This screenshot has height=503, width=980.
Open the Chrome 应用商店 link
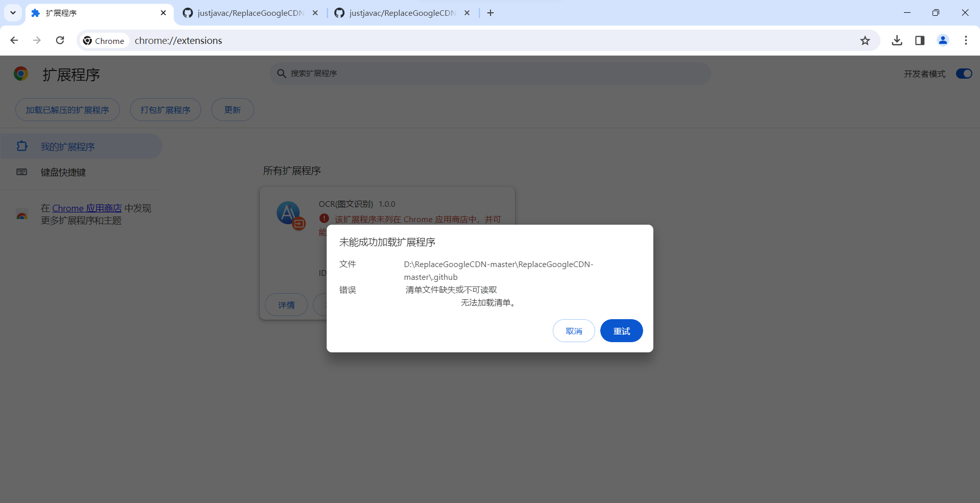click(86, 208)
